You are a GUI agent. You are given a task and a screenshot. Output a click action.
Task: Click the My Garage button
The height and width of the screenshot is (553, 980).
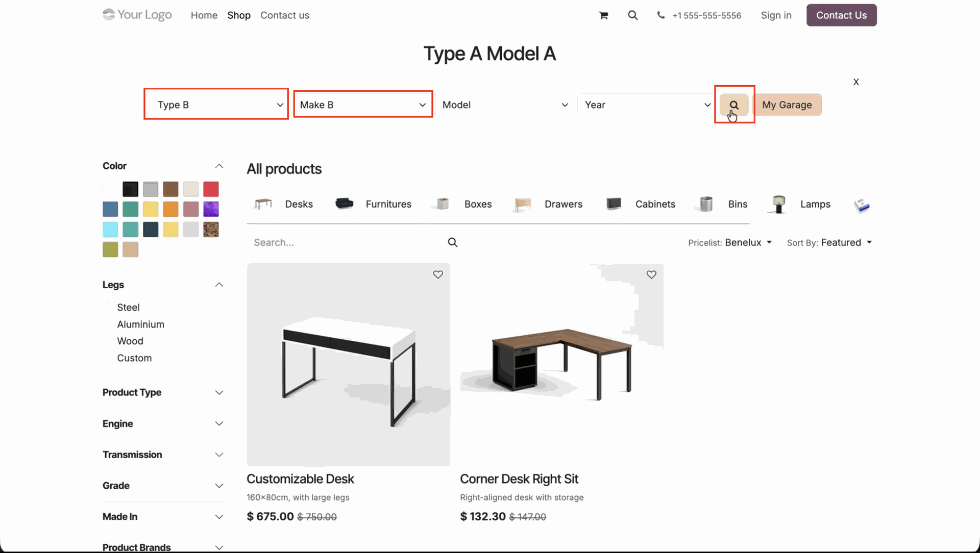point(787,105)
